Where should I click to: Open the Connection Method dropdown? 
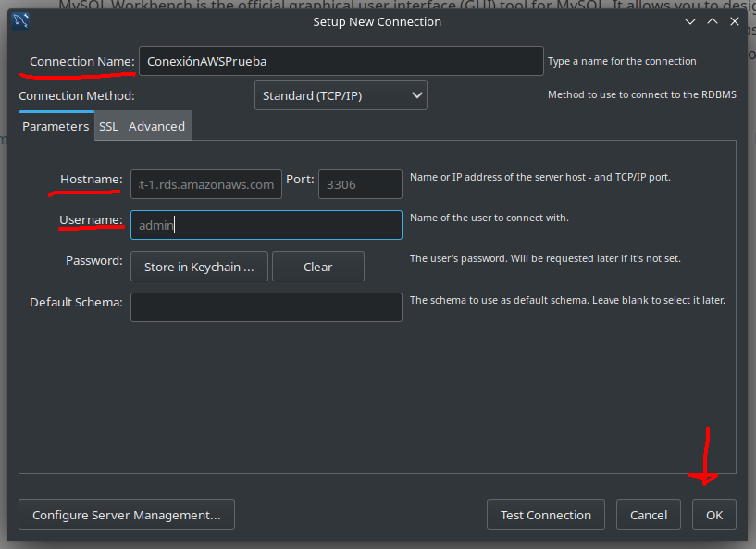point(341,95)
